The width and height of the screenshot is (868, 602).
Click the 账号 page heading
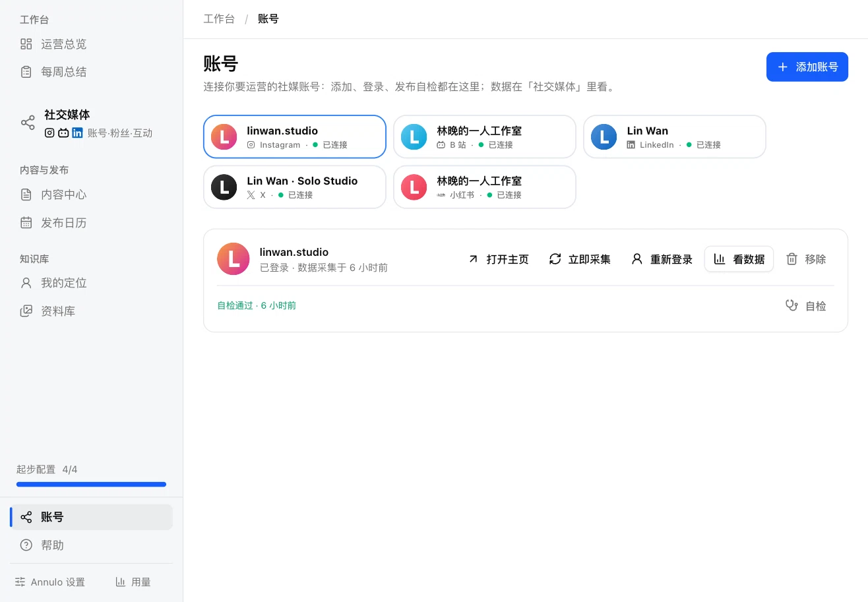(221, 64)
